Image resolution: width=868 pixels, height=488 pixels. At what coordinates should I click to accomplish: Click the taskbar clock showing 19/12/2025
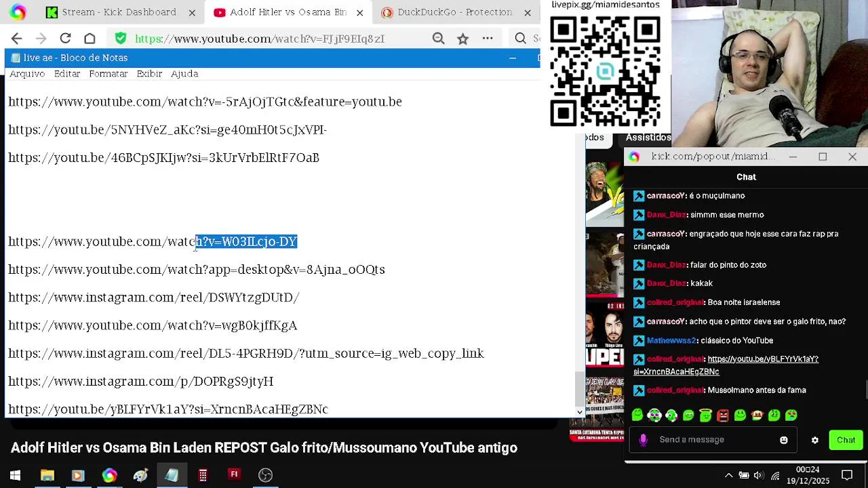pos(807,475)
